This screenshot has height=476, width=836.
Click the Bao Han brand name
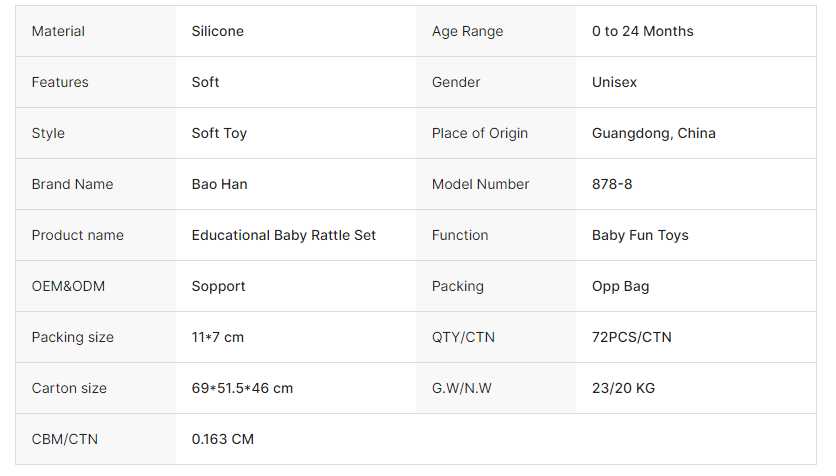pyautogui.click(x=219, y=184)
